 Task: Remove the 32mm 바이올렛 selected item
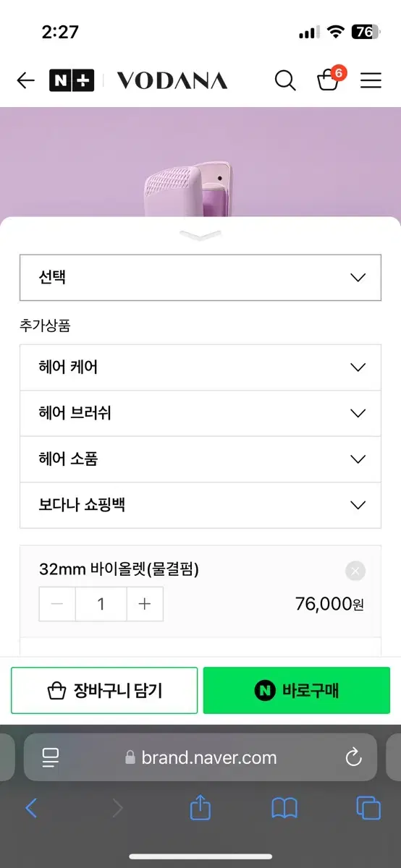(355, 571)
